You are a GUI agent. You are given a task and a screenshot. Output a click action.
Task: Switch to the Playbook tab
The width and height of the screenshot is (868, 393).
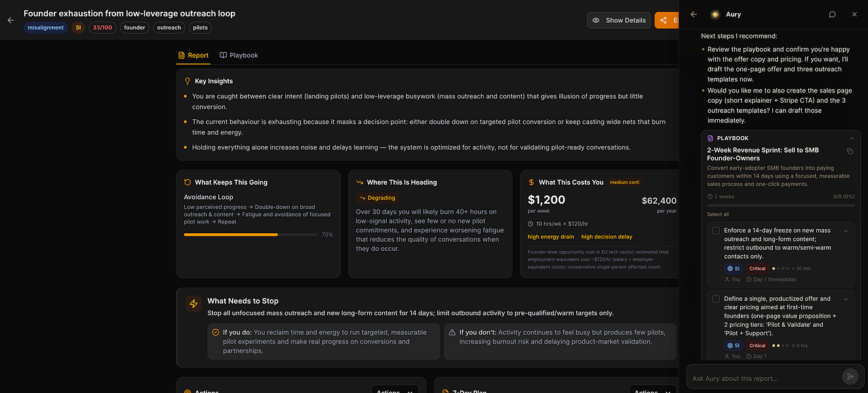click(239, 56)
